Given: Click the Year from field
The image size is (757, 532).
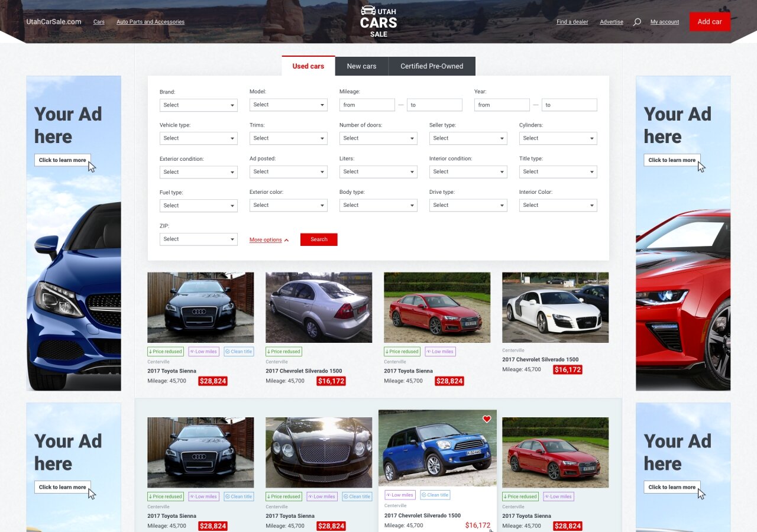Looking at the screenshot, I should point(502,105).
